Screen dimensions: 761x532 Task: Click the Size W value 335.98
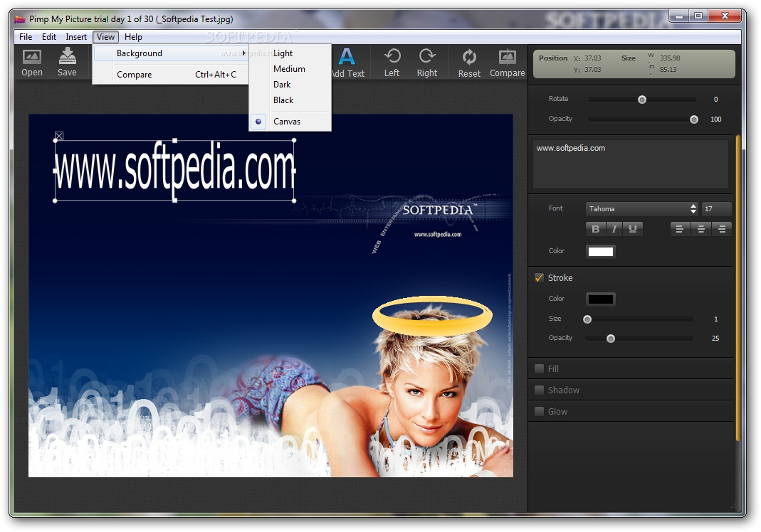pos(670,58)
